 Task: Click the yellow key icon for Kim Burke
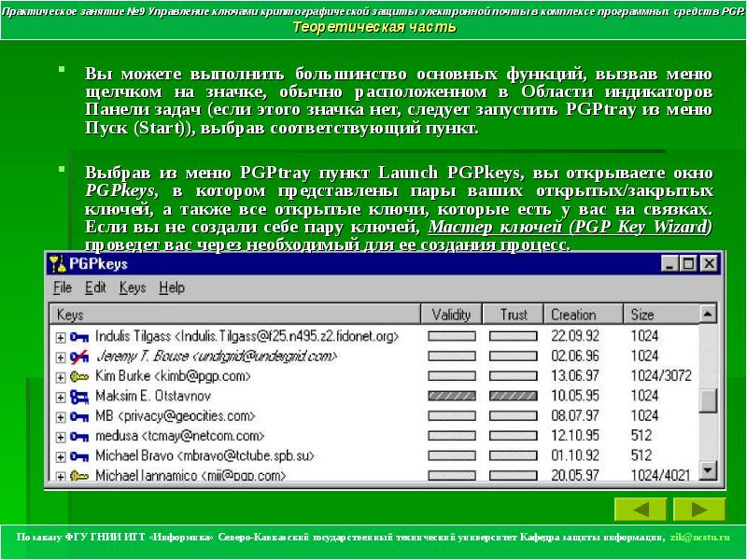(79, 377)
